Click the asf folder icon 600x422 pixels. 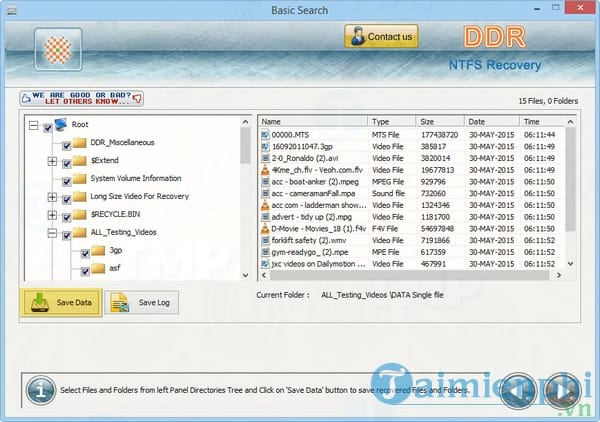coord(98,268)
